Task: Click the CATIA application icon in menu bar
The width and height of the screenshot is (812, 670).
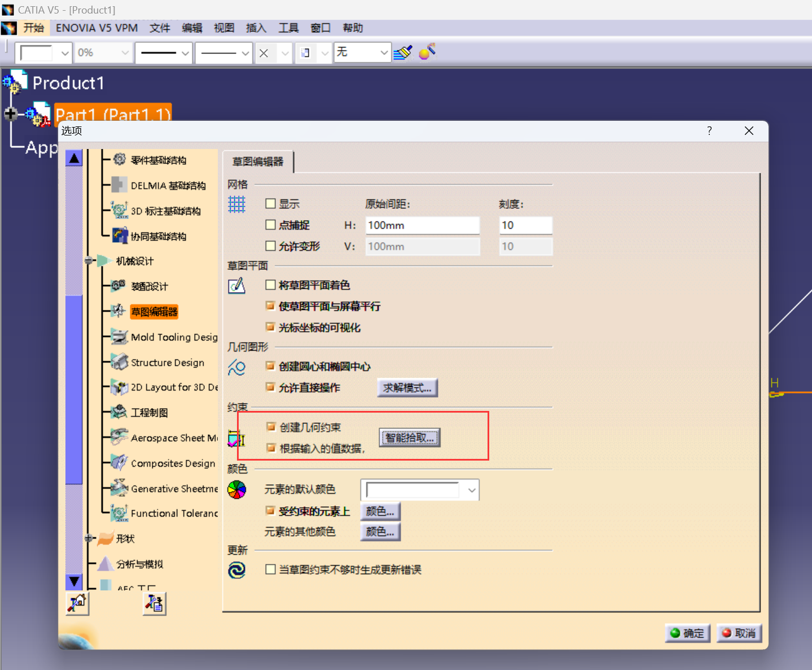Action: point(8,28)
